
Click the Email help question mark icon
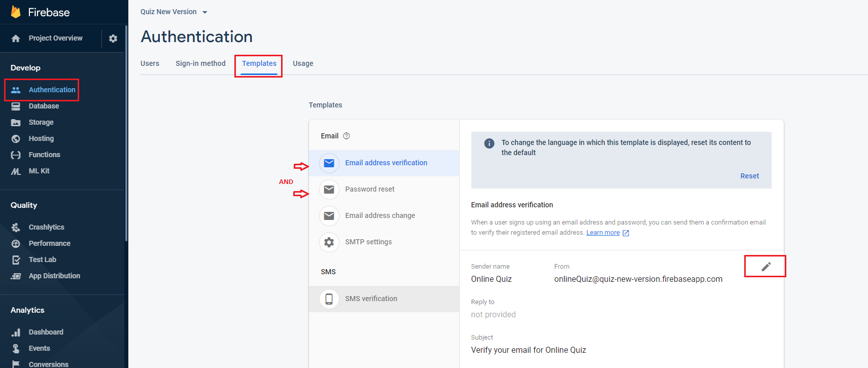point(346,136)
